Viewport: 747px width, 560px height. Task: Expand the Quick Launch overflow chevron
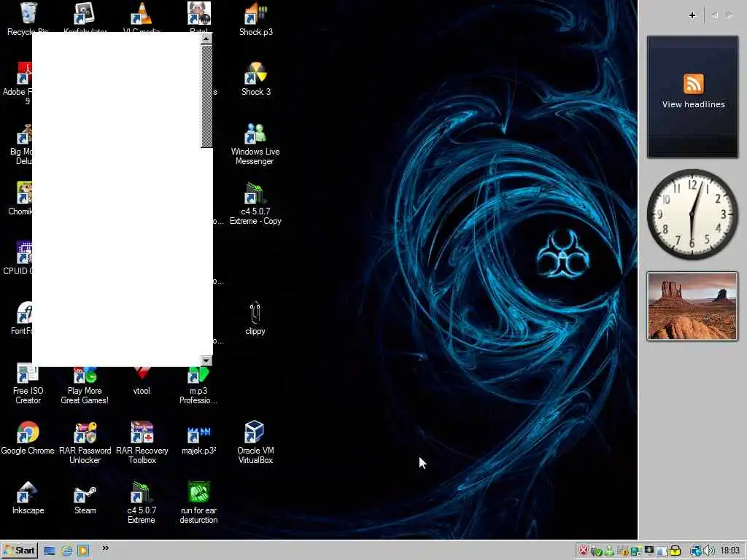pos(105,548)
